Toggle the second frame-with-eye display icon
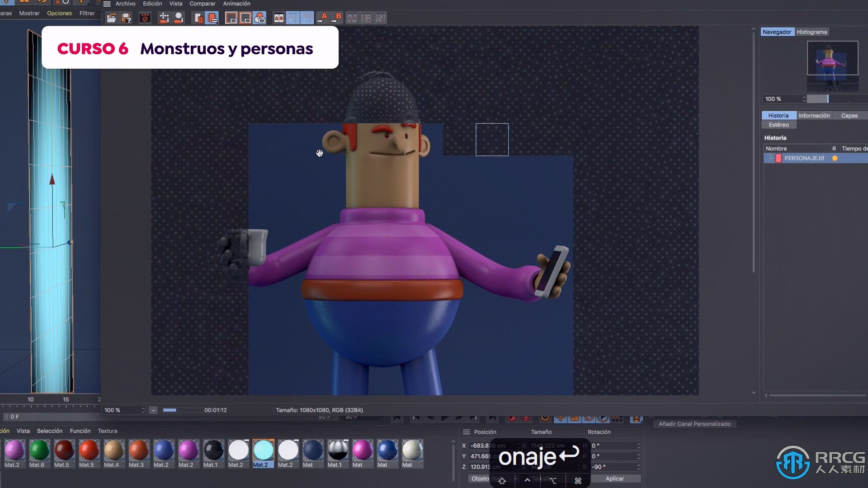 coord(245,18)
